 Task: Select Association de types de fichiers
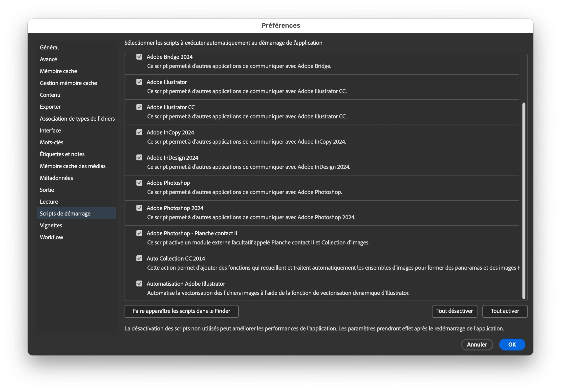(x=77, y=119)
